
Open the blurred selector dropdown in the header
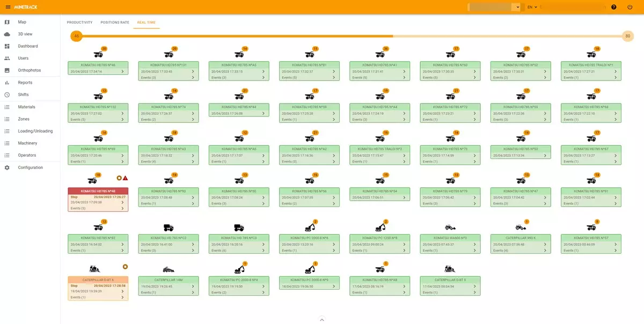tap(494, 7)
